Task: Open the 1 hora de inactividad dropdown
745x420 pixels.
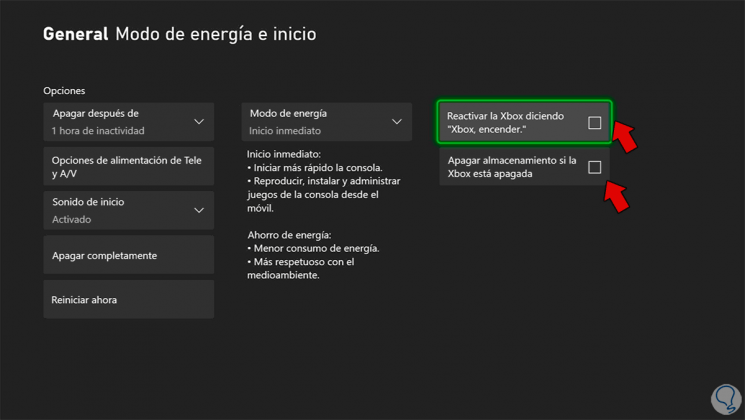Action: 128,122
